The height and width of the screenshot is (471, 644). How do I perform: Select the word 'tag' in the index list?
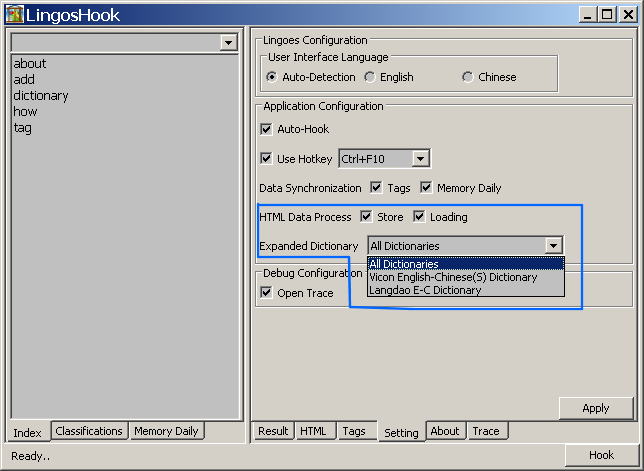[x=23, y=128]
